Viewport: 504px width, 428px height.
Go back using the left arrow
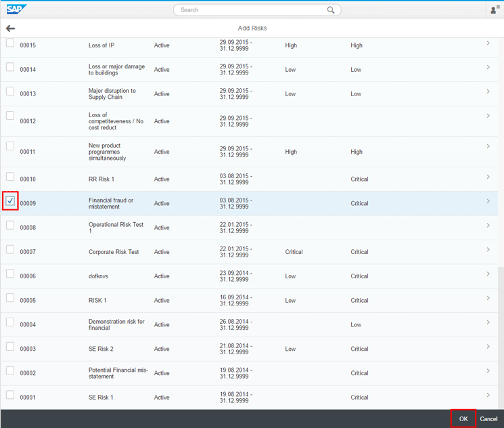click(x=10, y=28)
